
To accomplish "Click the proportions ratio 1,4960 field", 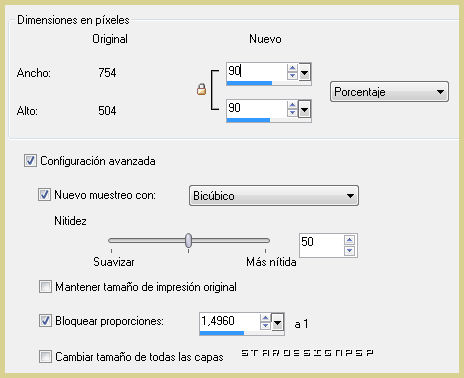I will point(229,321).
